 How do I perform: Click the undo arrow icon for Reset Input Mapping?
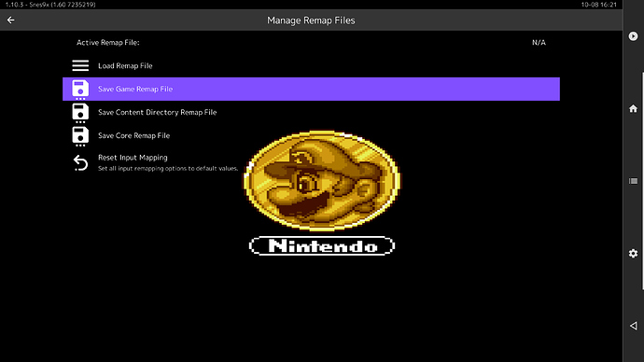(80, 162)
